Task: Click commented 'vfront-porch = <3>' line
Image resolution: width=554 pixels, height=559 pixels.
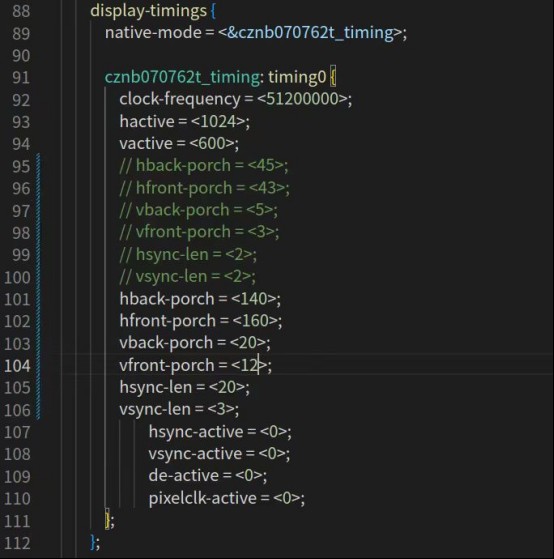Action: tap(199, 232)
